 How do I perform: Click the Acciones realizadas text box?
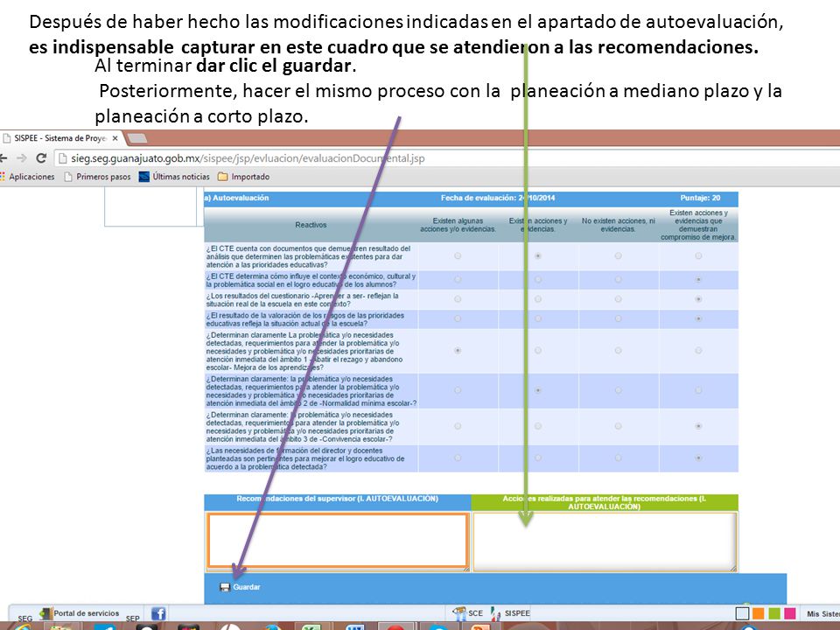605,542
